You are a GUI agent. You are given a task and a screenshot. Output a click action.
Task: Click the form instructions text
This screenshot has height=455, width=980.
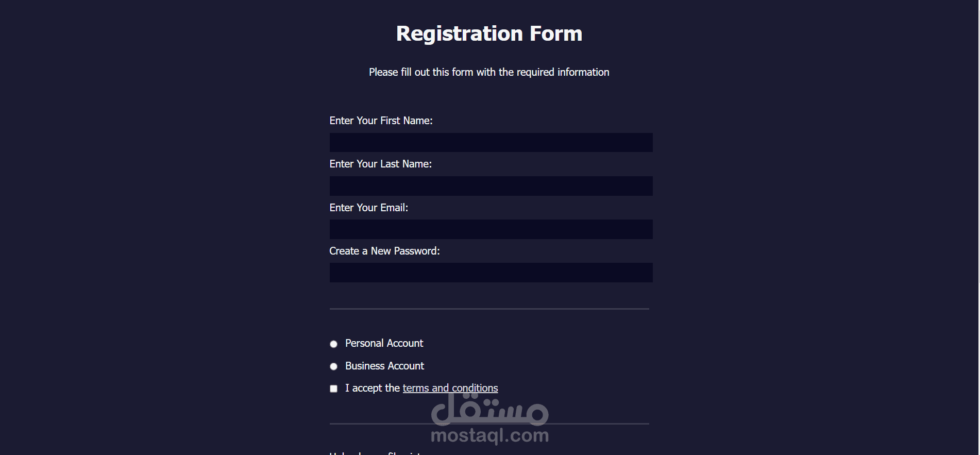[488, 72]
